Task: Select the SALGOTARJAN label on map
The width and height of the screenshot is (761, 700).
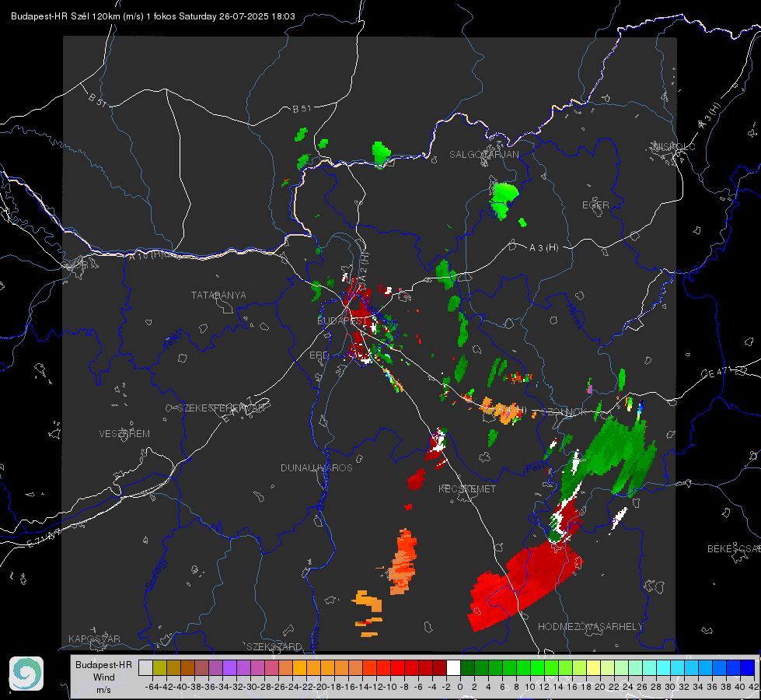Action: point(483,155)
